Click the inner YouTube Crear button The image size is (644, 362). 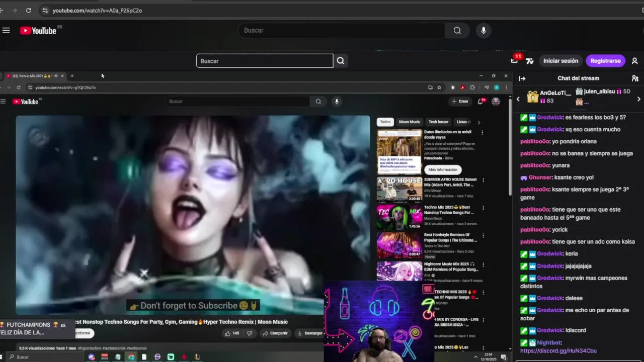pyautogui.click(x=460, y=102)
